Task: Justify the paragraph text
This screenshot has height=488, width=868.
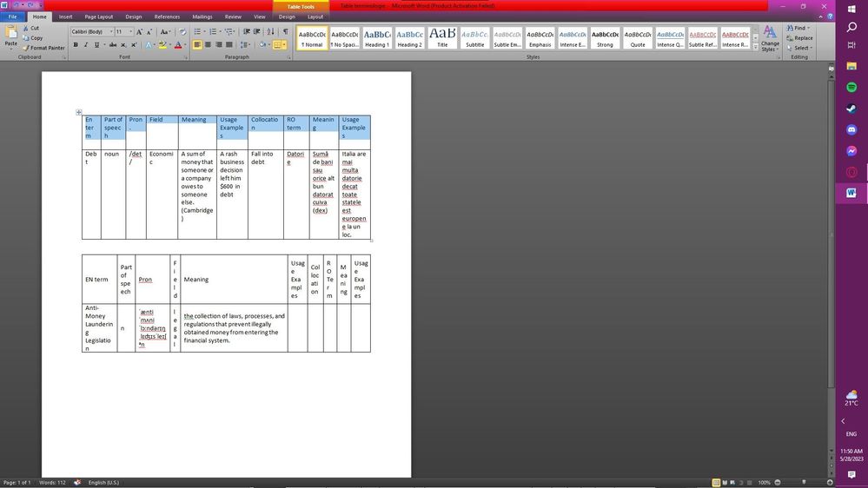Action: (x=229, y=45)
